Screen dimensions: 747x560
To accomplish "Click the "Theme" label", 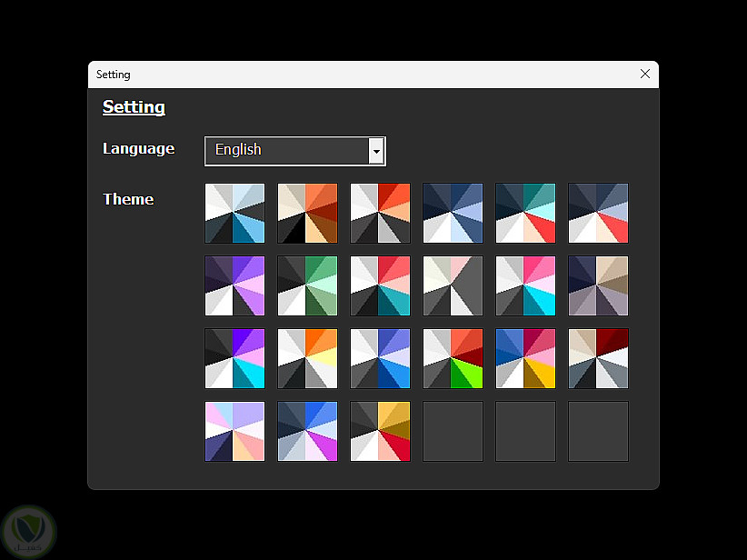I will (x=128, y=199).
